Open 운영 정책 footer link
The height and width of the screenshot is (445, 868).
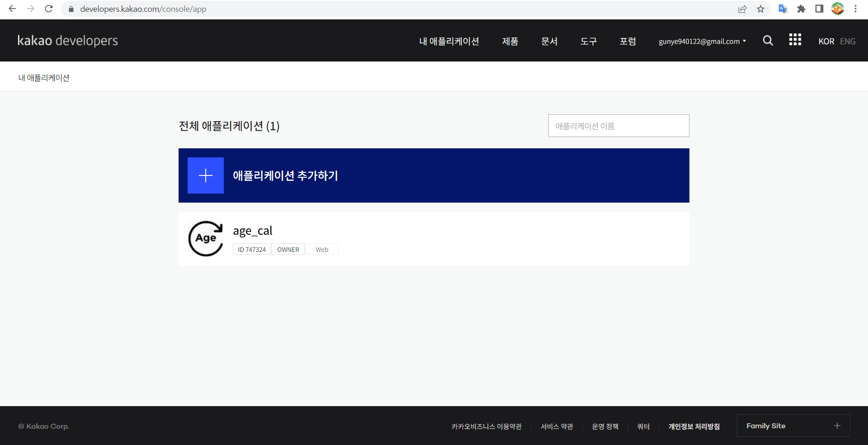605,426
